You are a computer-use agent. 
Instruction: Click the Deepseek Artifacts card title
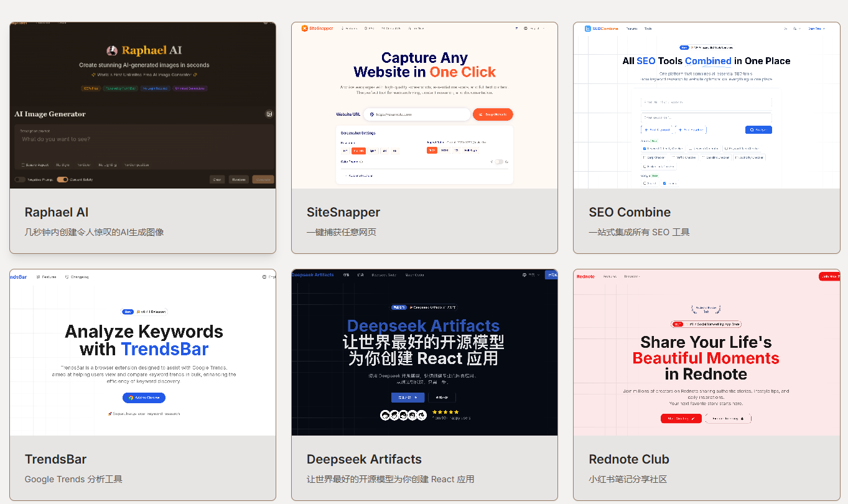(364, 459)
